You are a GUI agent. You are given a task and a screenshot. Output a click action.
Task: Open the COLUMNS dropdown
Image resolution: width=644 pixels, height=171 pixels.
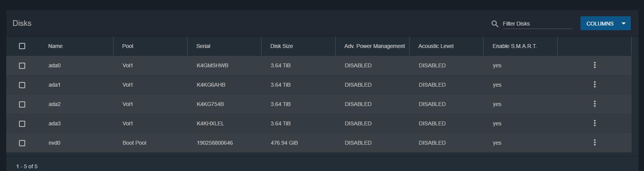click(x=605, y=24)
